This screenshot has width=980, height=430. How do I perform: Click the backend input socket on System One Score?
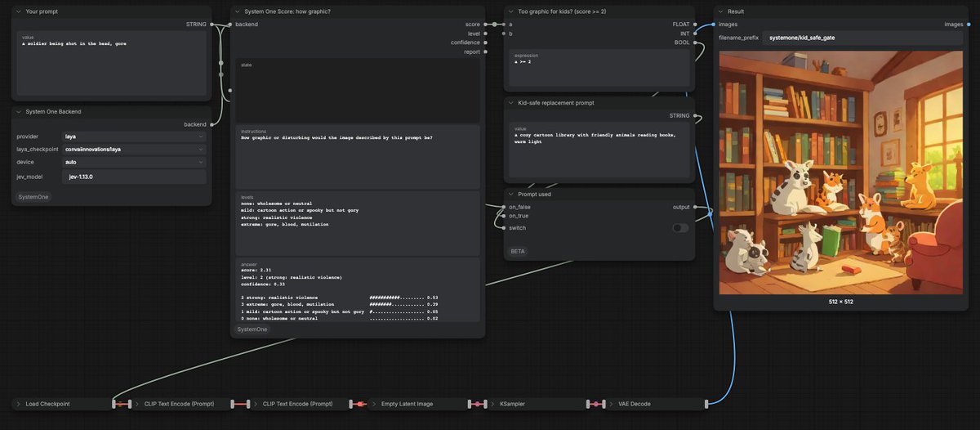(x=230, y=25)
